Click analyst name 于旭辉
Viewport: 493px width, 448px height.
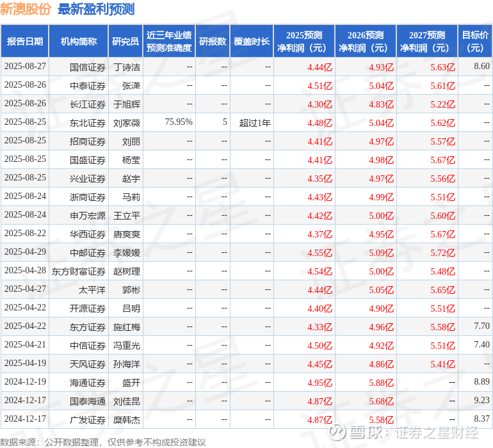click(x=127, y=104)
